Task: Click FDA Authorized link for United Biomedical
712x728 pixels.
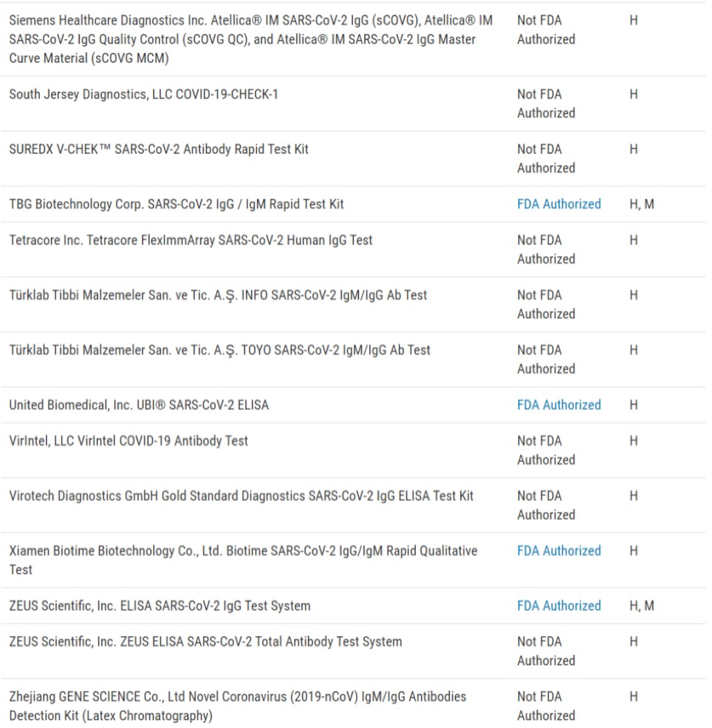Action: click(x=558, y=405)
